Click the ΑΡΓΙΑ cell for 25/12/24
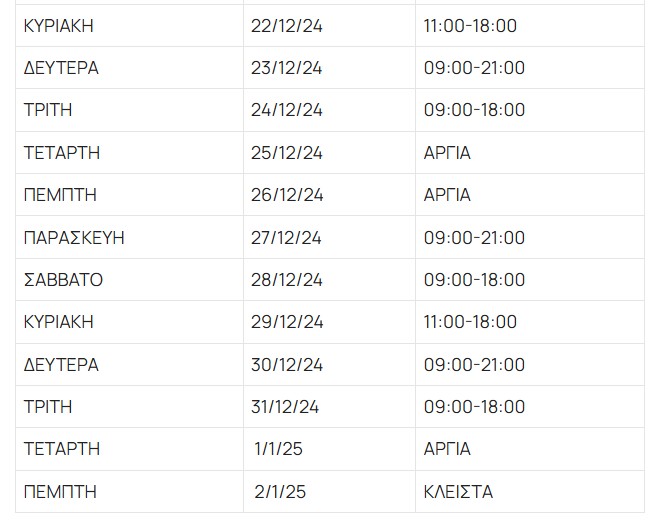 click(447, 153)
